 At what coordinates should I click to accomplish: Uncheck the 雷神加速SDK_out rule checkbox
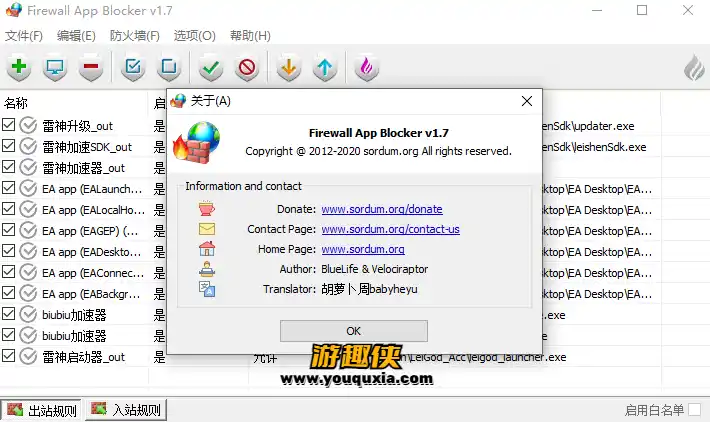coord(9,146)
